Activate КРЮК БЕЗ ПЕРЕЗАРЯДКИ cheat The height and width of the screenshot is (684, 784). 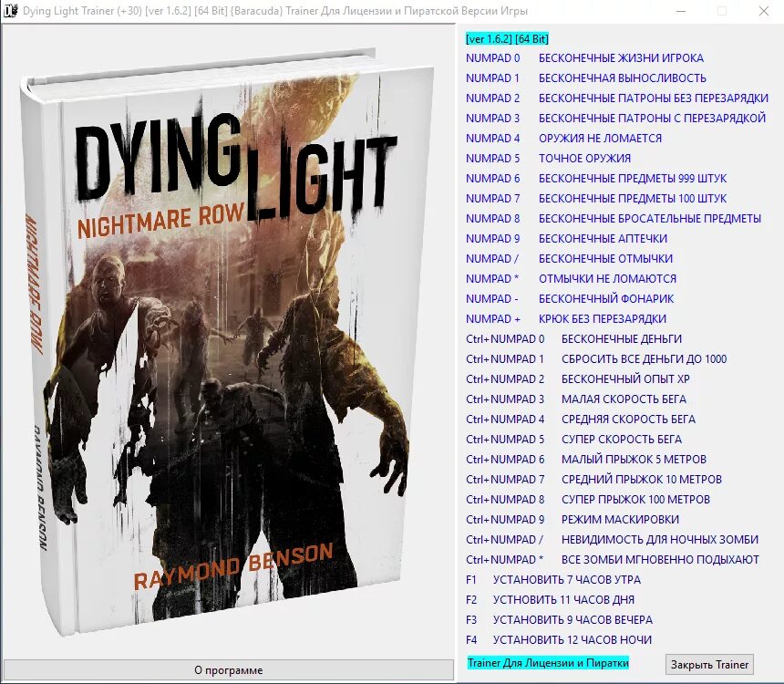tap(593, 318)
